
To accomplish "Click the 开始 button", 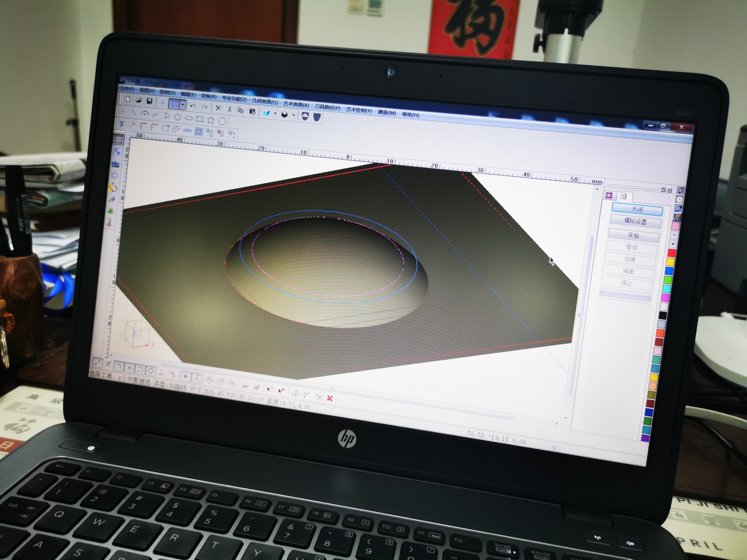I will [634, 235].
